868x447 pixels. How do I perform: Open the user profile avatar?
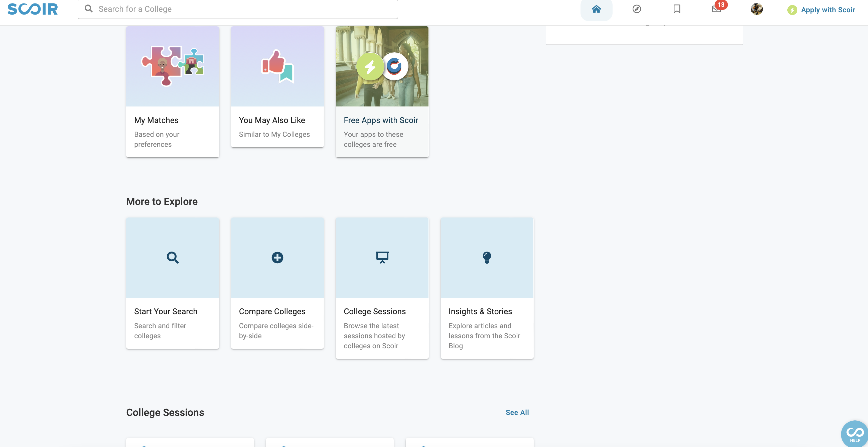757,9
